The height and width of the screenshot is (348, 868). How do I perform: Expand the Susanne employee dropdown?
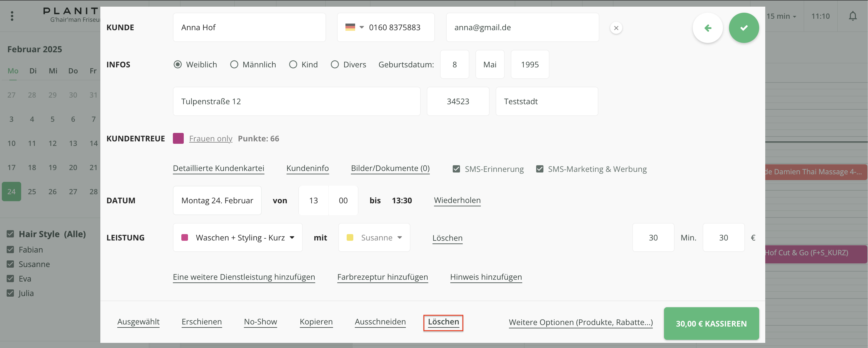coord(374,237)
